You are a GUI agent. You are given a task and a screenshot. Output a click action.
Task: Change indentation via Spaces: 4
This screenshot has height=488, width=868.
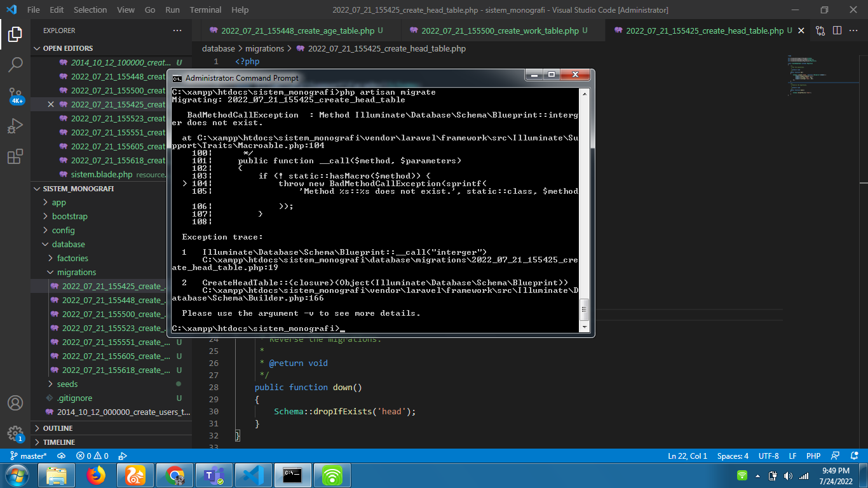tap(733, 456)
